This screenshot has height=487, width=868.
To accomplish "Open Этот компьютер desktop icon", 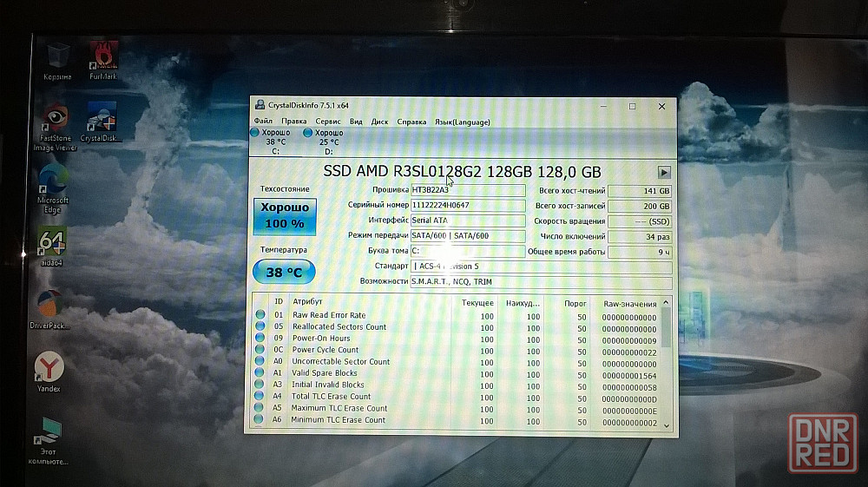I will point(48,441).
